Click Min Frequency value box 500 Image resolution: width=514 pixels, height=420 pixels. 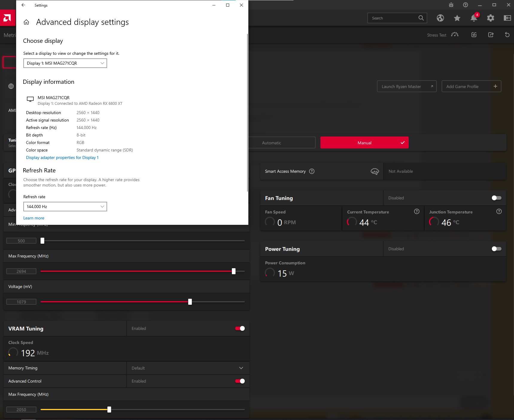pyautogui.click(x=21, y=241)
